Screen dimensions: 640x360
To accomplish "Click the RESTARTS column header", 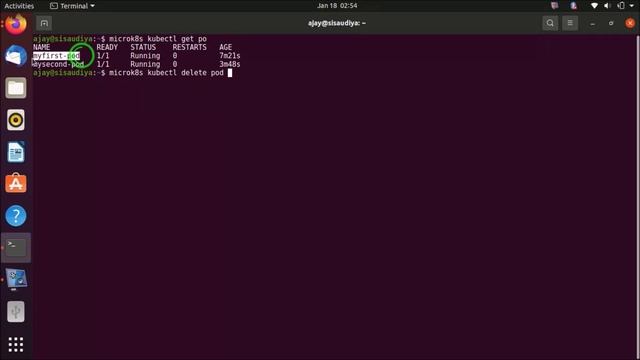I will [189, 47].
